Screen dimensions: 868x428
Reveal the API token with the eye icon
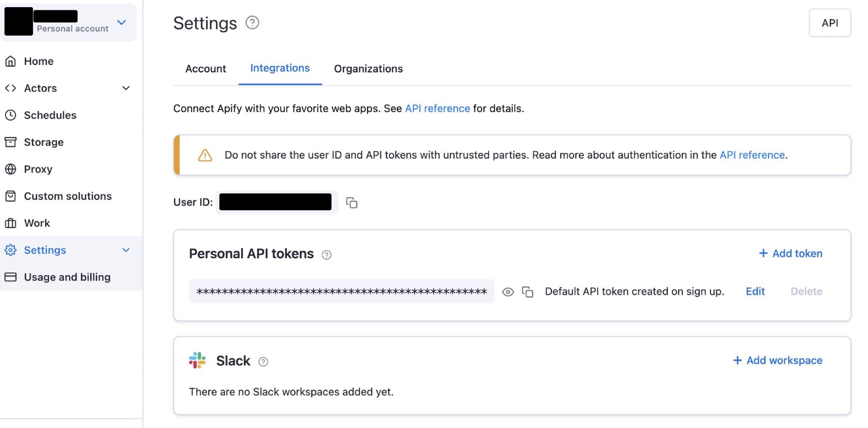pyautogui.click(x=508, y=292)
